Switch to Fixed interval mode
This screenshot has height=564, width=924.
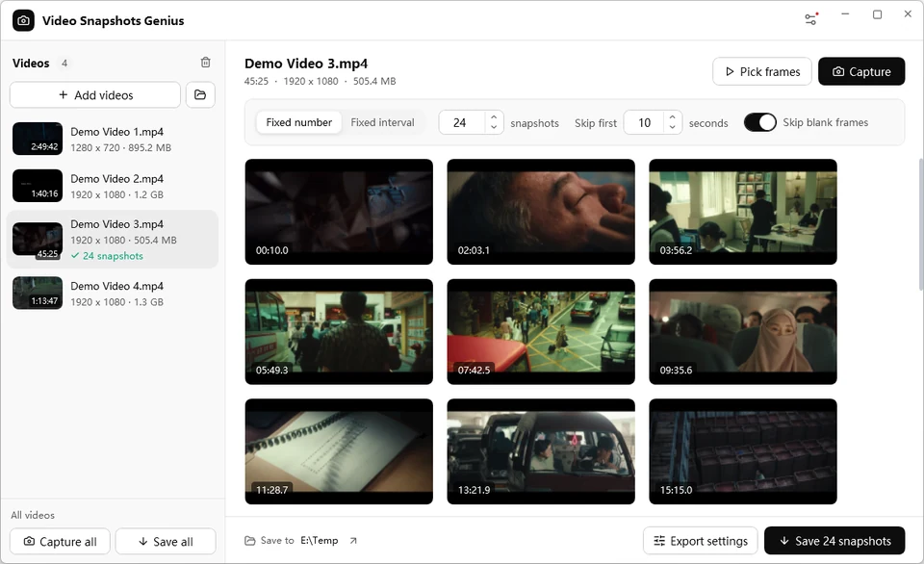coord(382,122)
